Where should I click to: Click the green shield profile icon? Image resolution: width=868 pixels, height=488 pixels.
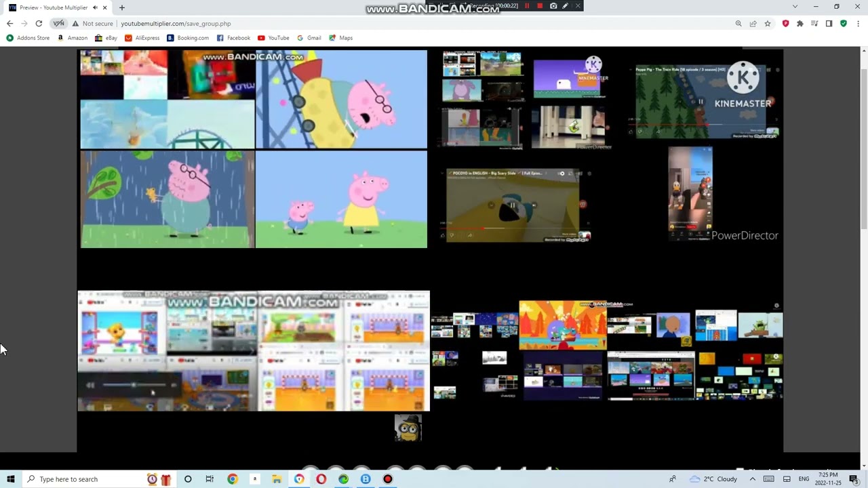coord(844,24)
